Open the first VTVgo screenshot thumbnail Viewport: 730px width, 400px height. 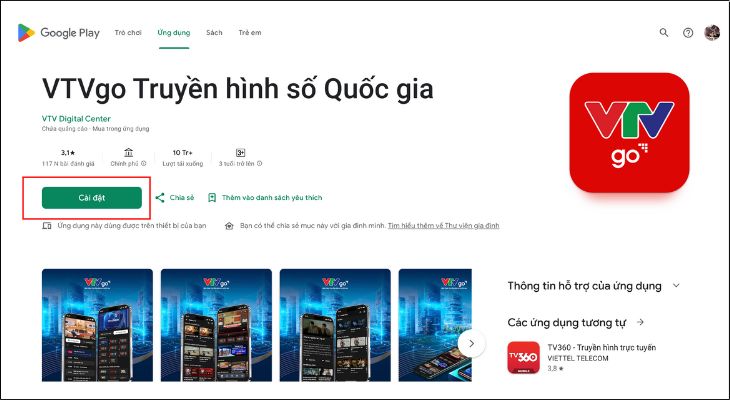[x=97, y=325]
